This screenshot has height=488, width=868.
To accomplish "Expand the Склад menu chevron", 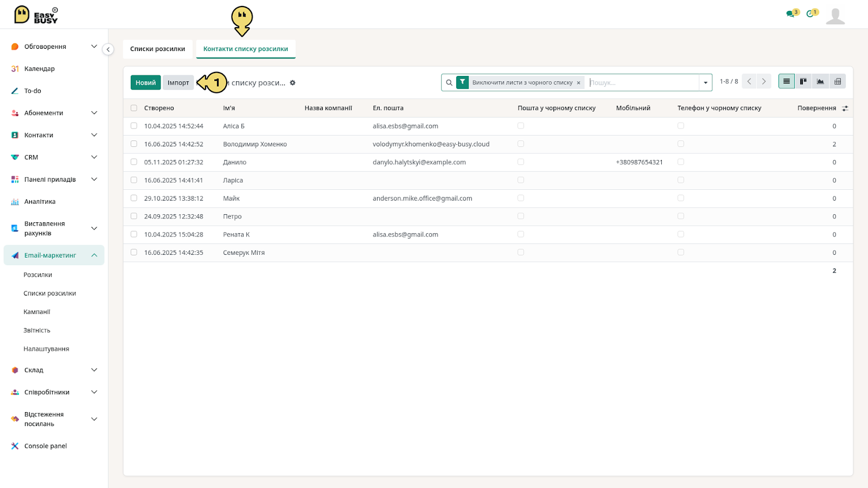I will (x=94, y=370).
